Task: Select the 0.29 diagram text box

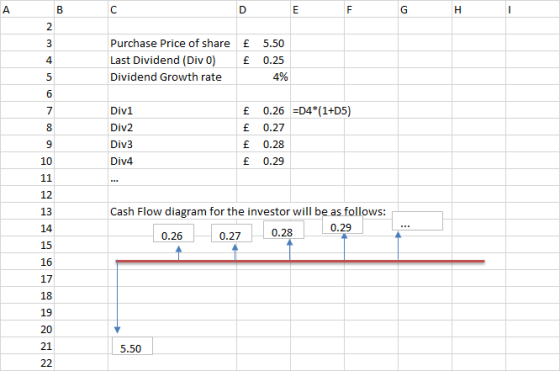Action: (342, 226)
